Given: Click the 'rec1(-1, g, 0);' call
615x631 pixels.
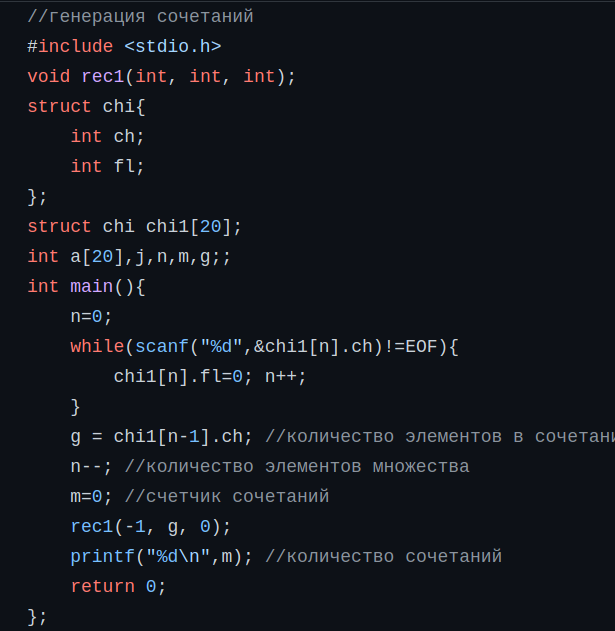Looking at the screenshot, I should click(x=151, y=527).
